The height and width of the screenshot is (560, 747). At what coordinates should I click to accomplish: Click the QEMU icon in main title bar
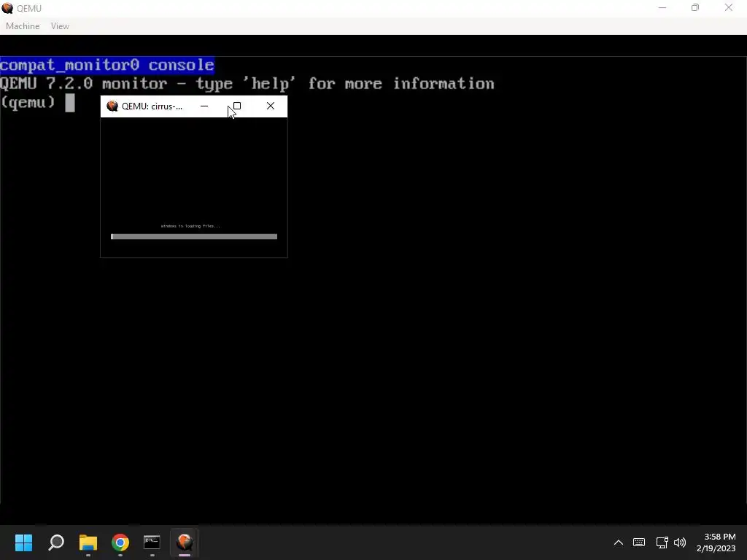point(7,8)
